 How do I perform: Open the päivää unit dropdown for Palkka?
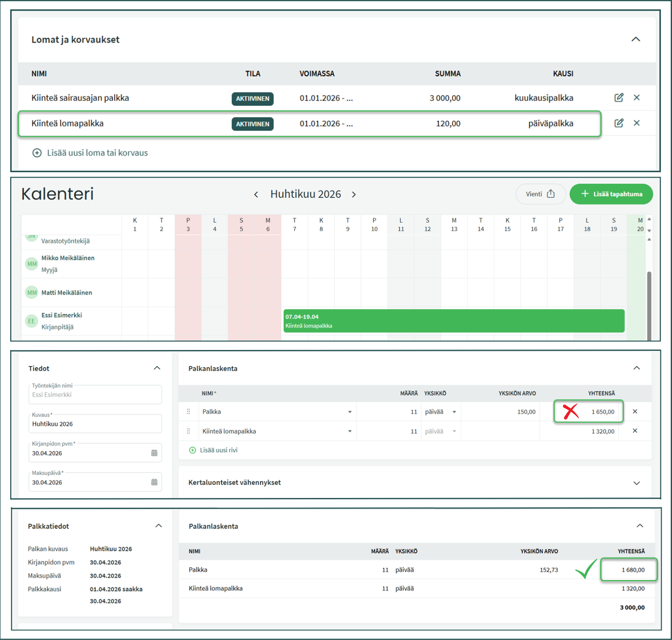tap(454, 412)
